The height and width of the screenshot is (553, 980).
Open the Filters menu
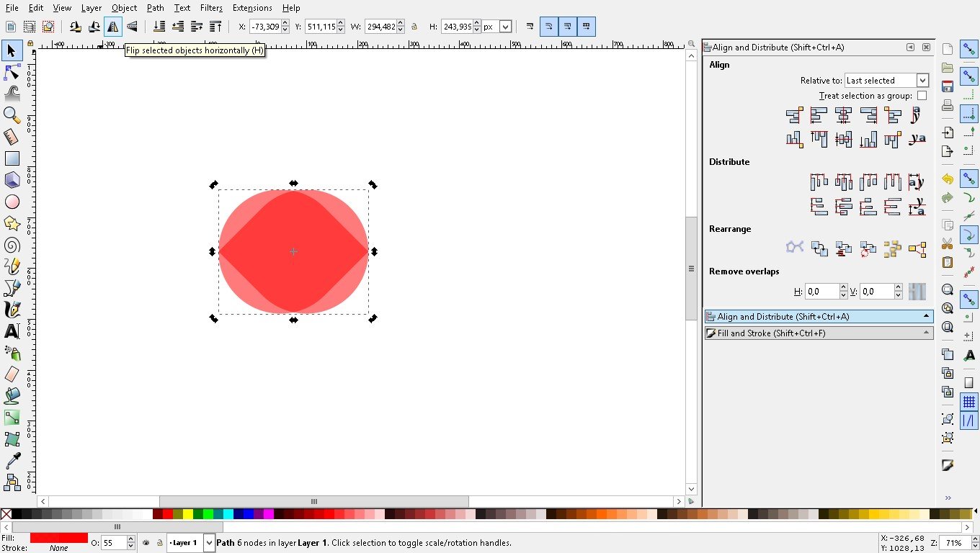(x=211, y=8)
